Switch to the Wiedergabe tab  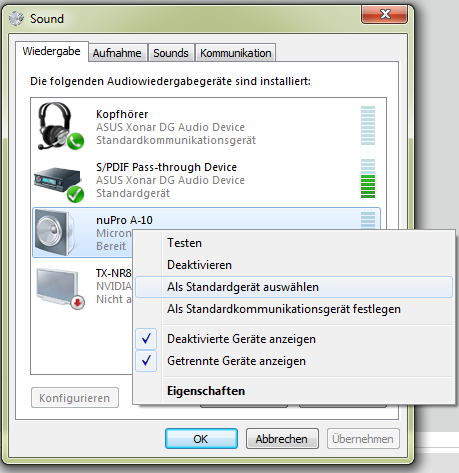(52, 51)
